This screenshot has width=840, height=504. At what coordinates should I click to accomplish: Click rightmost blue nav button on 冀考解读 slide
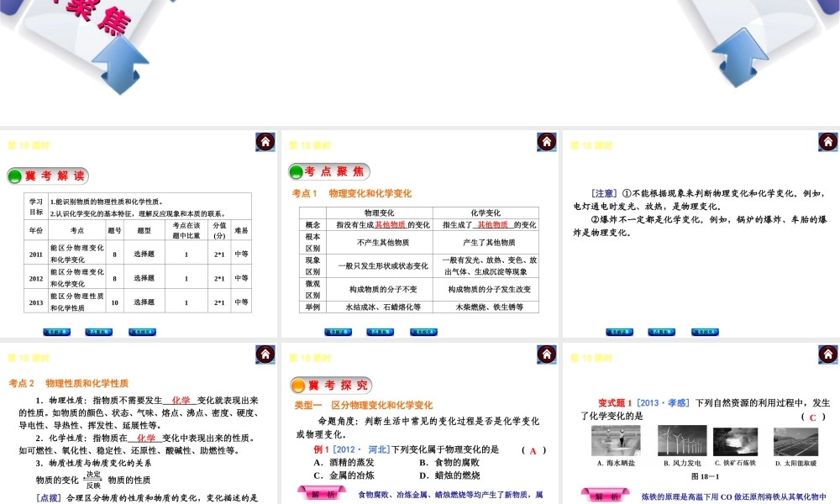[x=143, y=332]
